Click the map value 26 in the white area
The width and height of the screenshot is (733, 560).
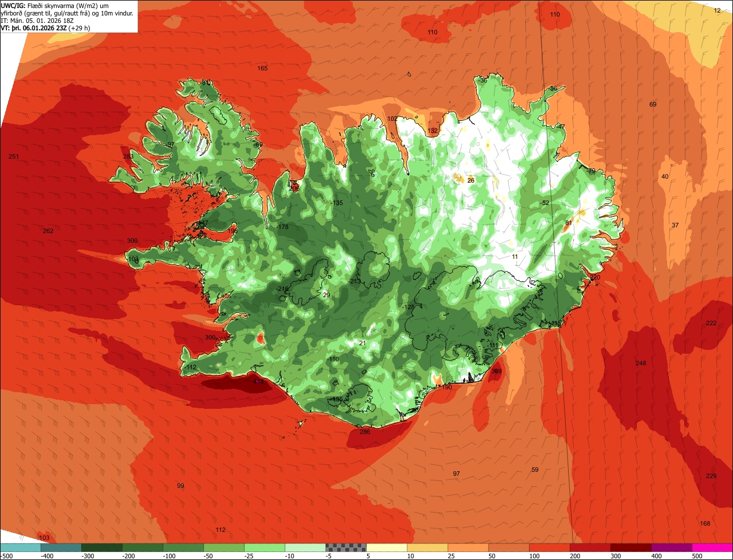471,180
